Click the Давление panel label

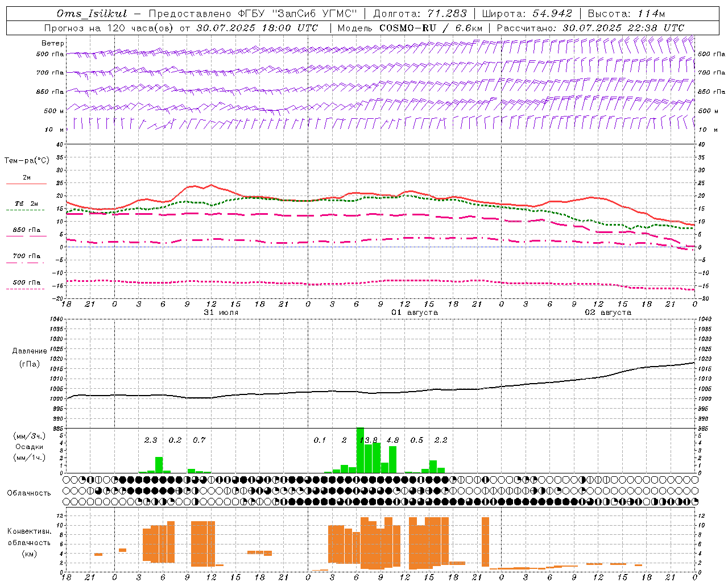30,351
